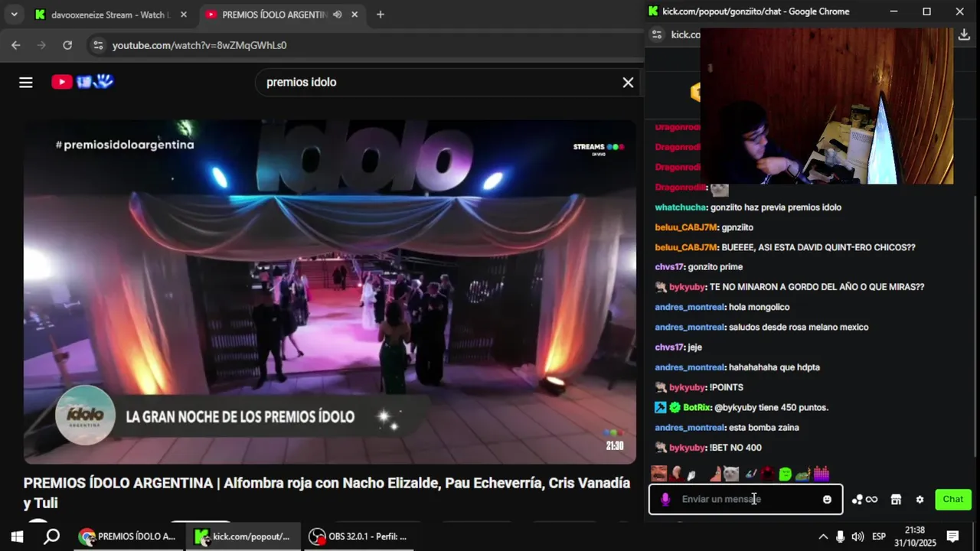The image size is (980, 551).
Task: Click the YouTube video player
Action: 330,292
